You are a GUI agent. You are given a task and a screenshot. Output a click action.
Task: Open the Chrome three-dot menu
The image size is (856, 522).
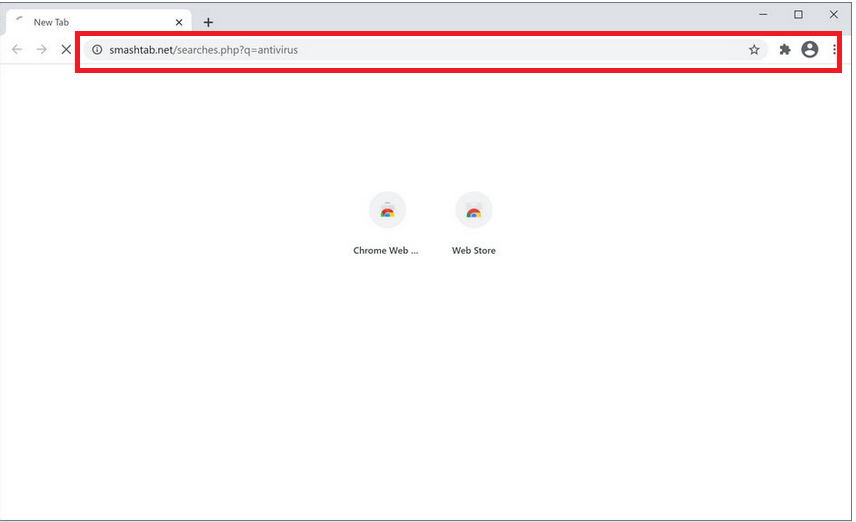click(834, 50)
